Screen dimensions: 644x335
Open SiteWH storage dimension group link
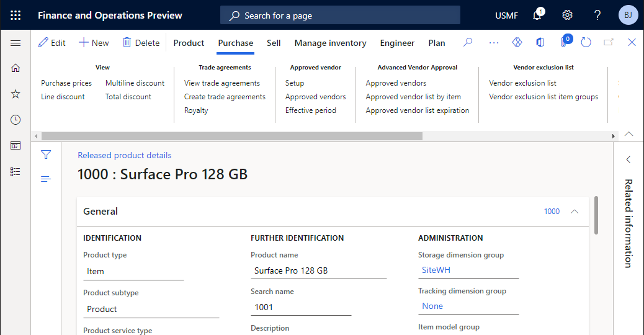point(436,270)
